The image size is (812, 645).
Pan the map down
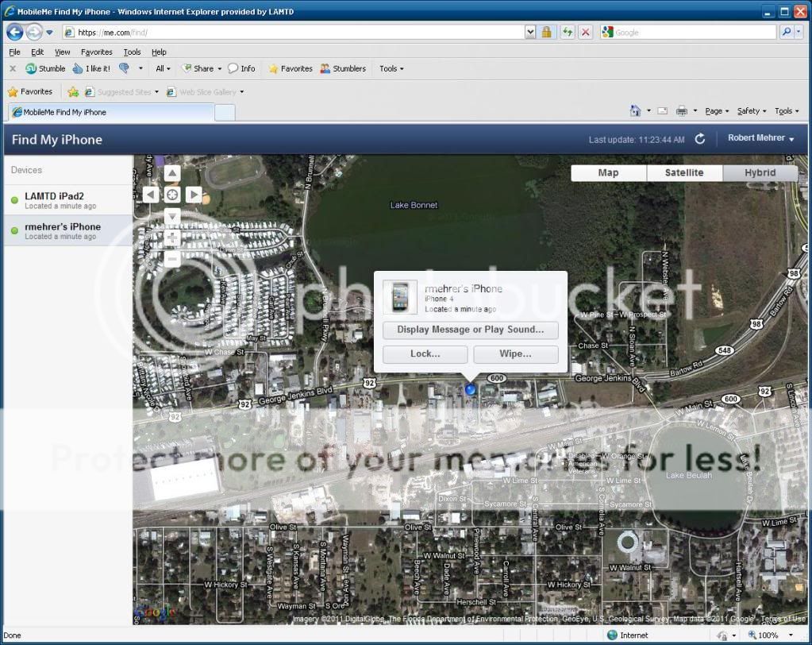pos(172,216)
